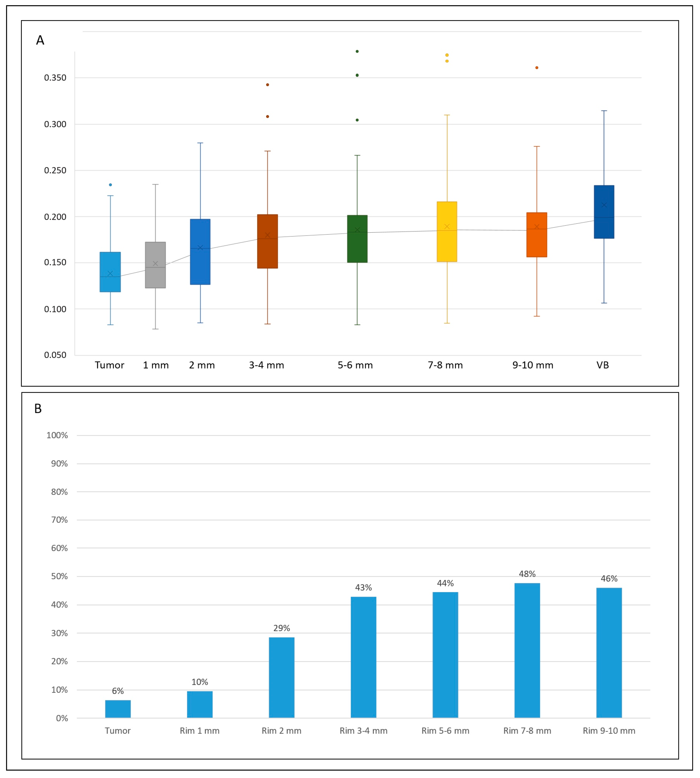
Task: Click the orange 9-10 mm box plot
Action: [x=537, y=235]
